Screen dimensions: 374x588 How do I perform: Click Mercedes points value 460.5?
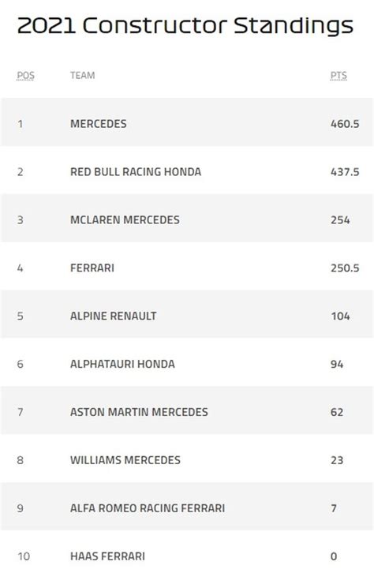[x=345, y=124]
